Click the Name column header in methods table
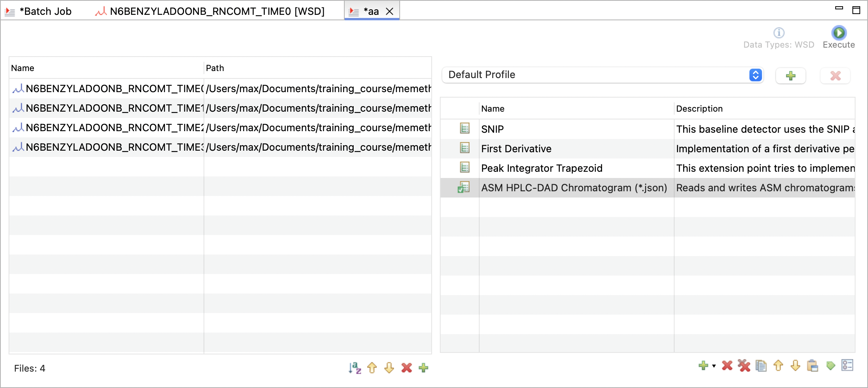Viewport: 868px width, 388px height. pos(576,109)
